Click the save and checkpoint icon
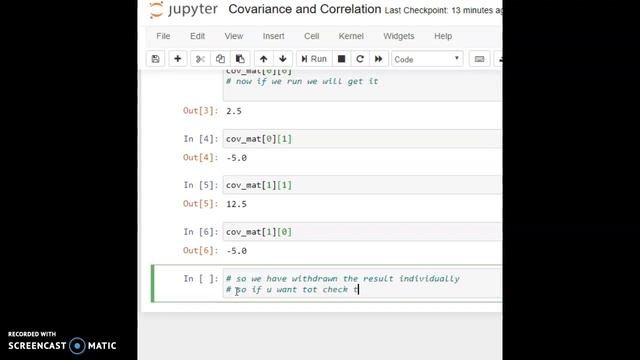This screenshot has height=360, width=640. [x=156, y=59]
